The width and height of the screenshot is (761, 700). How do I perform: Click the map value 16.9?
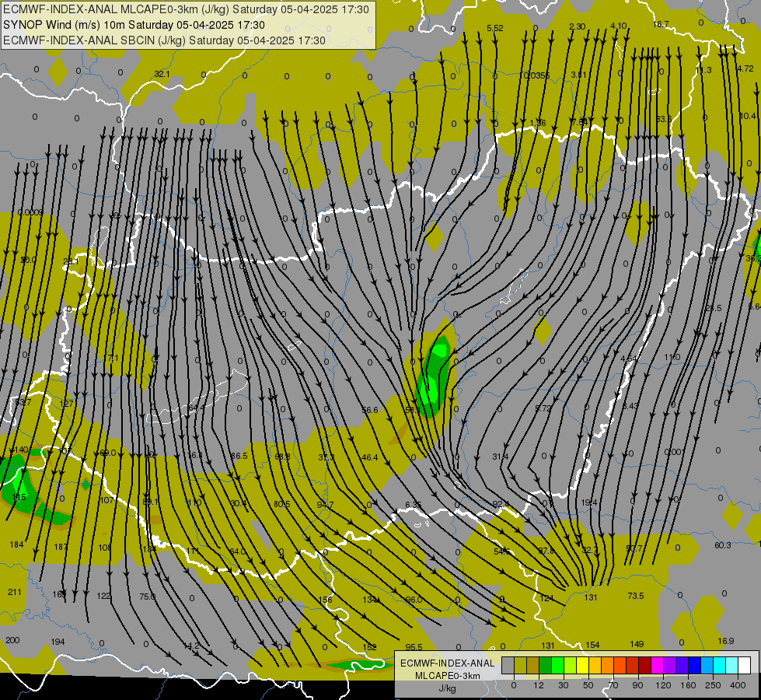(725, 641)
